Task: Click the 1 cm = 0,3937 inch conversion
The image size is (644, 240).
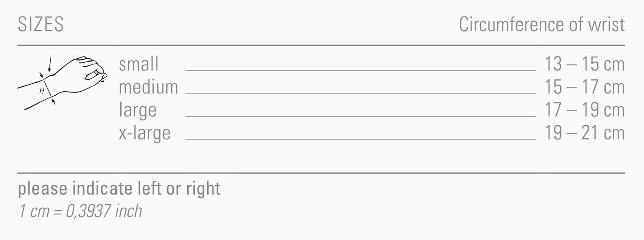Action: (x=80, y=211)
